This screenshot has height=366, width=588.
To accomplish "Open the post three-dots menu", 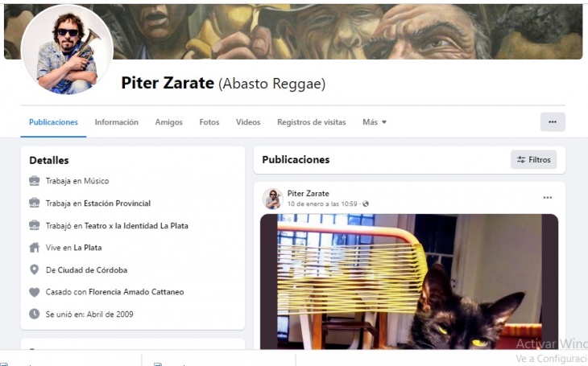I will tap(548, 198).
